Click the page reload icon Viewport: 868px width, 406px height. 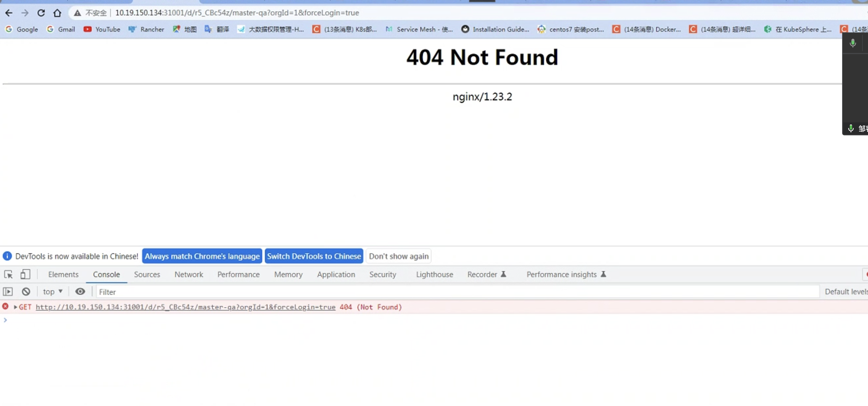point(41,13)
